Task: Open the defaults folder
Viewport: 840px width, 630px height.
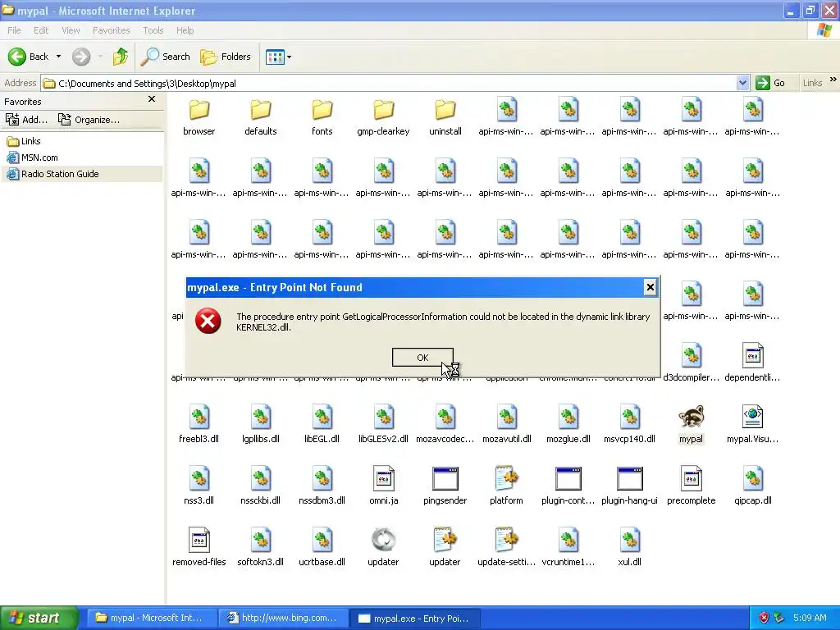Action: pos(260,117)
